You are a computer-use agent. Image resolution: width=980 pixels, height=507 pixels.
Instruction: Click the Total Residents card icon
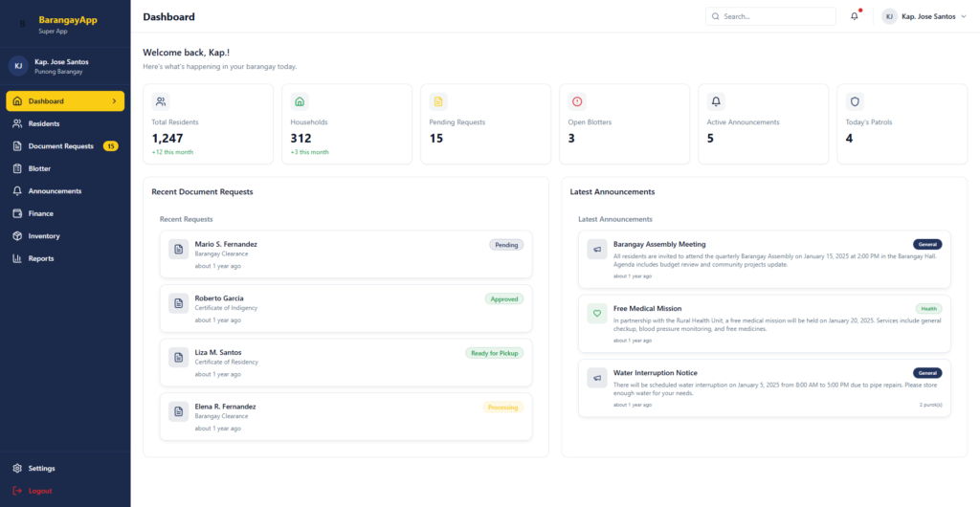(161, 101)
